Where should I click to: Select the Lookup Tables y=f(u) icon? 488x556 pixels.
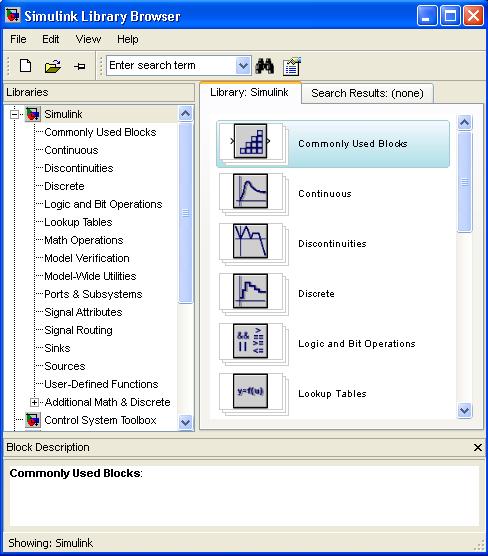[x=250, y=391]
